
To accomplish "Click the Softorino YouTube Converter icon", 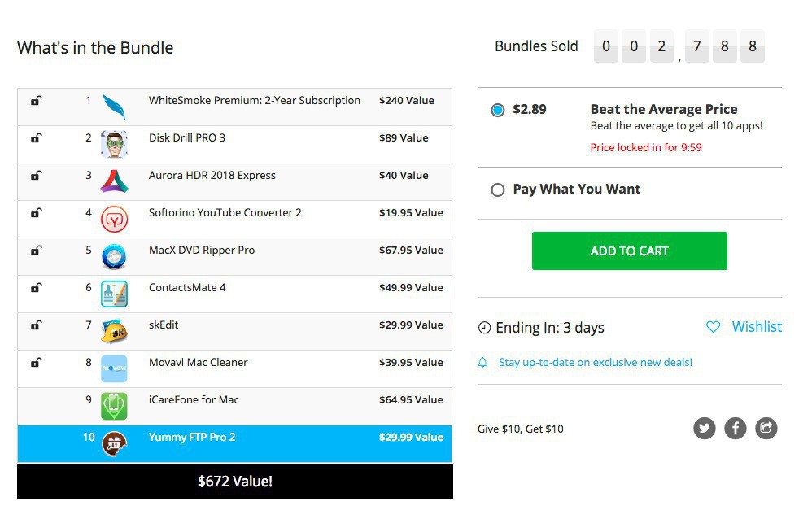I will [x=114, y=219].
